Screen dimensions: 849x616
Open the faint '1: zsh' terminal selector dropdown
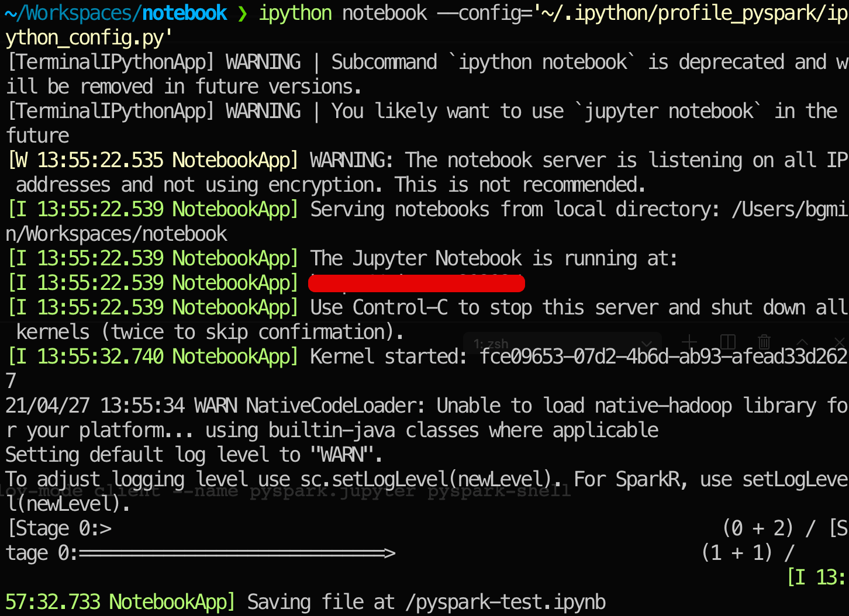pos(562,344)
